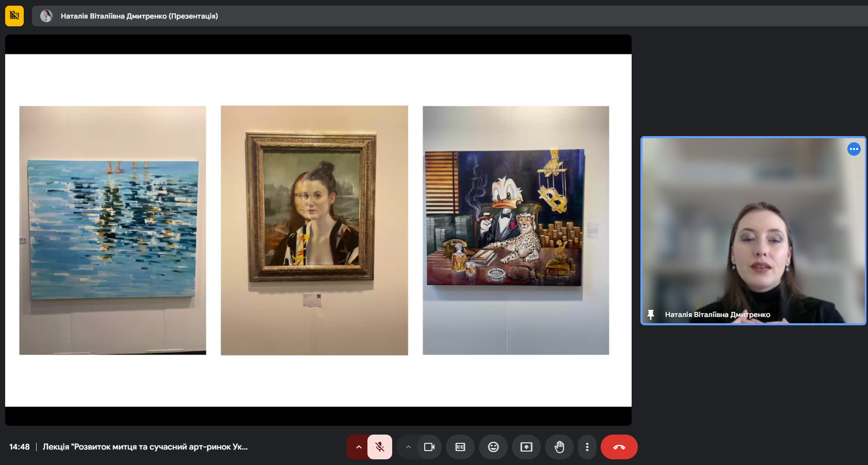This screenshot has height=465, width=868.
Task: Open tile options on Наталія's video
Action: pyautogui.click(x=854, y=149)
